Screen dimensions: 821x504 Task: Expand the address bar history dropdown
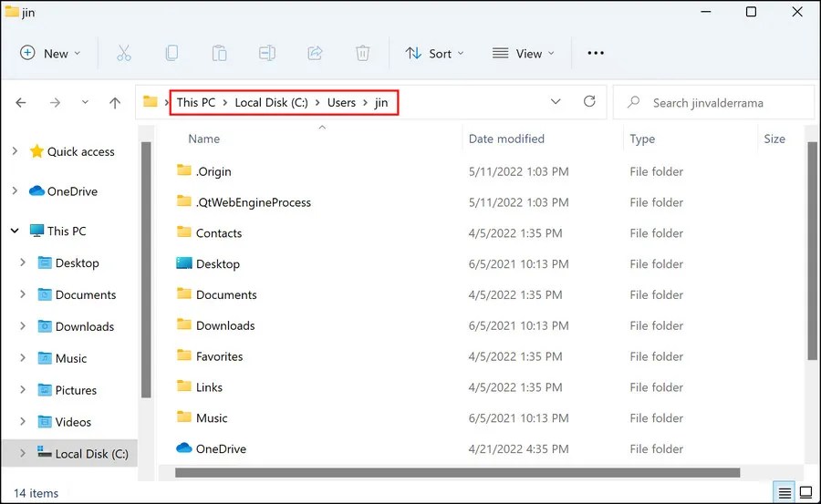pos(556,101)
